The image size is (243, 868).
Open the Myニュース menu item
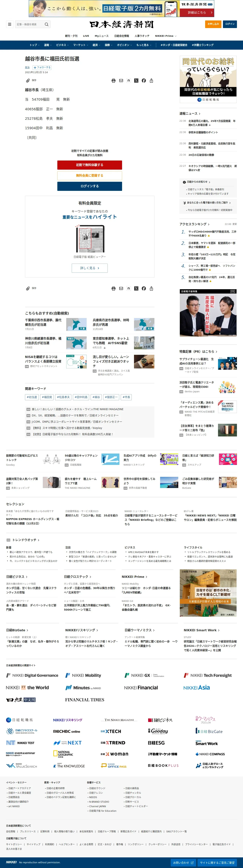click(102, 36)
